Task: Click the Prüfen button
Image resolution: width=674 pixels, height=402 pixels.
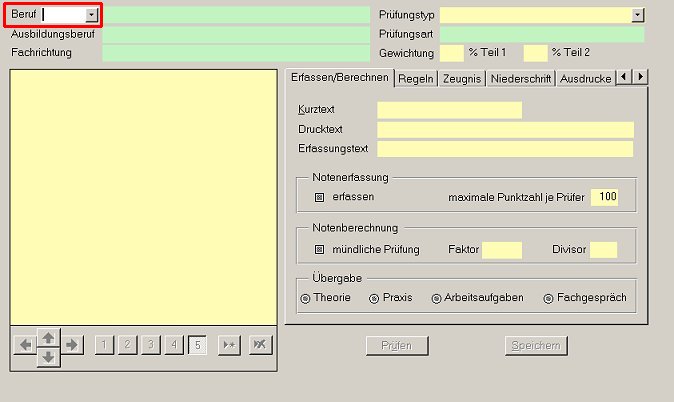Action: coord(396,346)
